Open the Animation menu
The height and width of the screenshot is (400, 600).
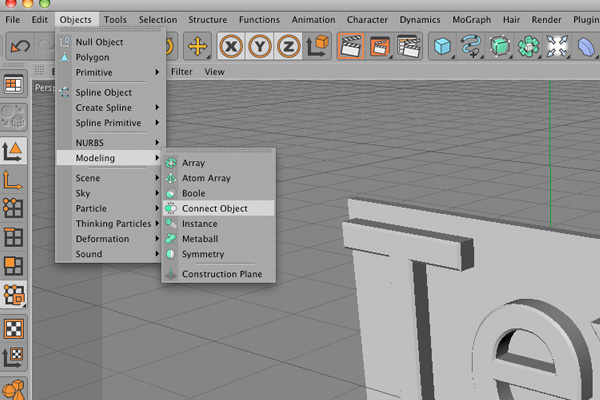tap(313, 20)
